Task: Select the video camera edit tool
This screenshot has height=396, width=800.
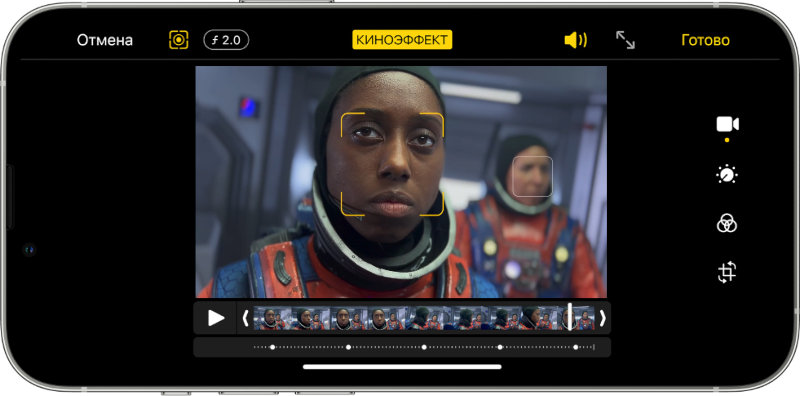Action: pyautogui.click(x=727, y=124)
